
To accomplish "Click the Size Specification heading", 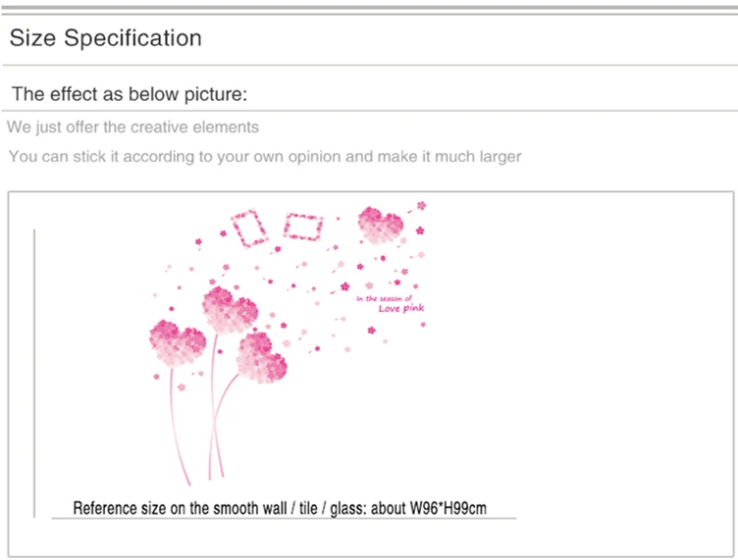I will pos(105,37).
